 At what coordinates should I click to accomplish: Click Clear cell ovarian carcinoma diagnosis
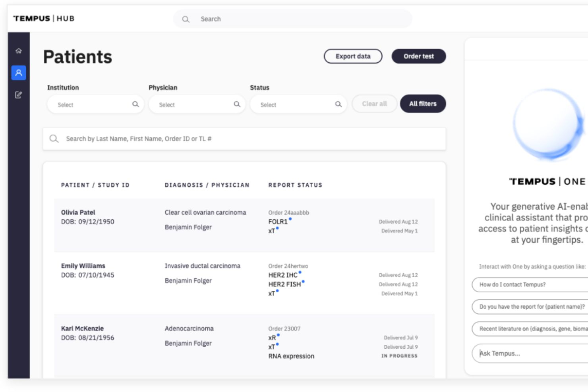(x=205, y=212)
